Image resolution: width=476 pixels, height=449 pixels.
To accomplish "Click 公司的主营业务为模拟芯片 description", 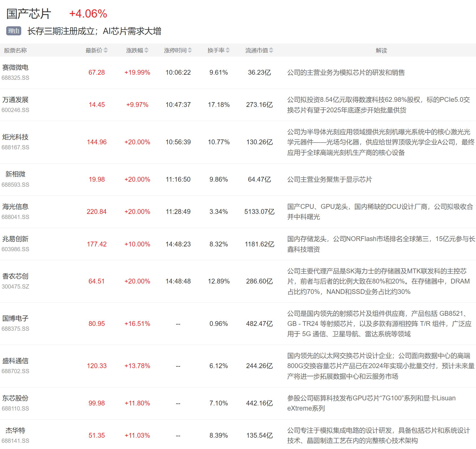I will pos(346,72).
